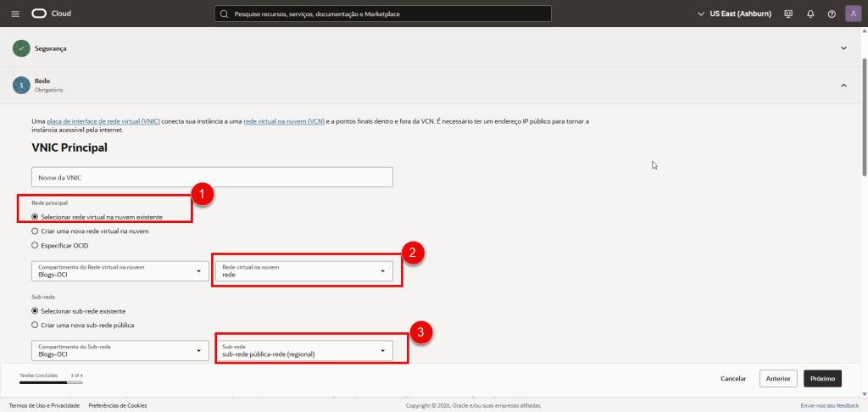Open 'Termos de Uso e Privacidade' link
The width and height of the screenshot is (868, 412).
pos(44,405)
